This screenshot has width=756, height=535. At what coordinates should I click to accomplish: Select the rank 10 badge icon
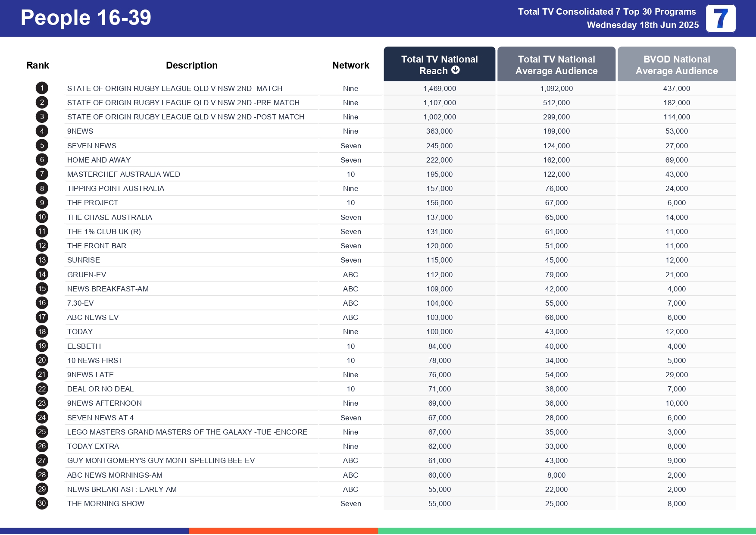(41, 217)
